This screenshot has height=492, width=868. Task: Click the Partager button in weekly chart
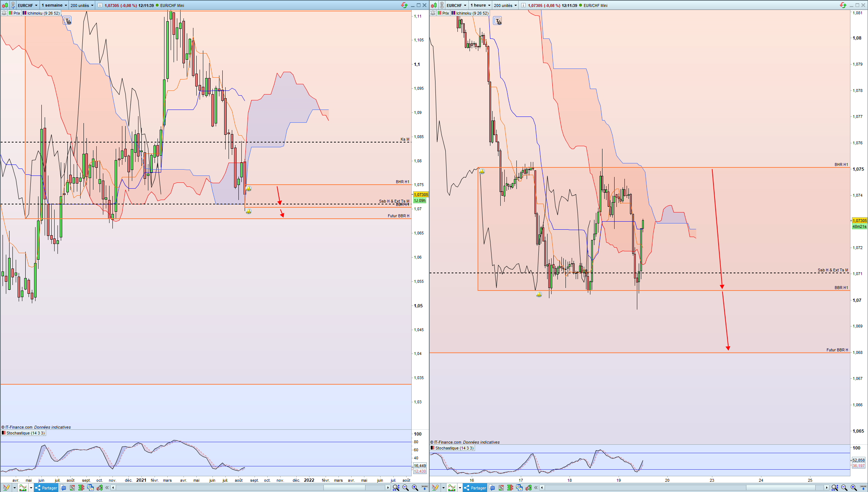(x=46, y=488)
